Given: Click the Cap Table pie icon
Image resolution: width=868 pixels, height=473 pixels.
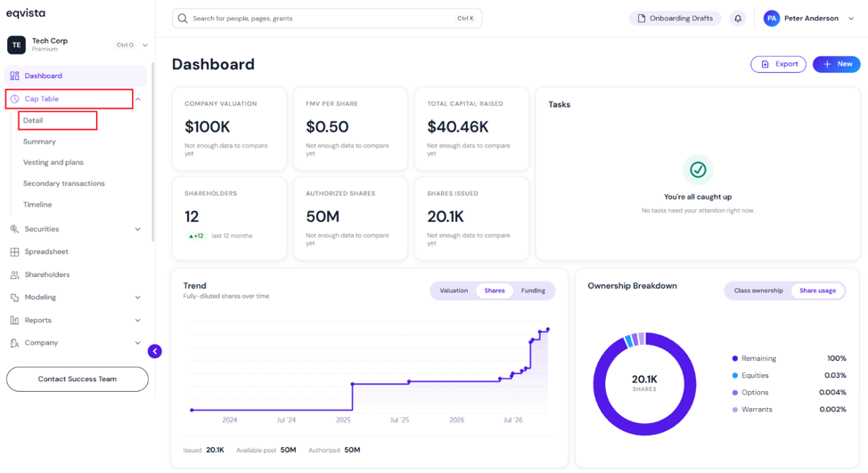Looking at the screenshot, I should point(14,99).
